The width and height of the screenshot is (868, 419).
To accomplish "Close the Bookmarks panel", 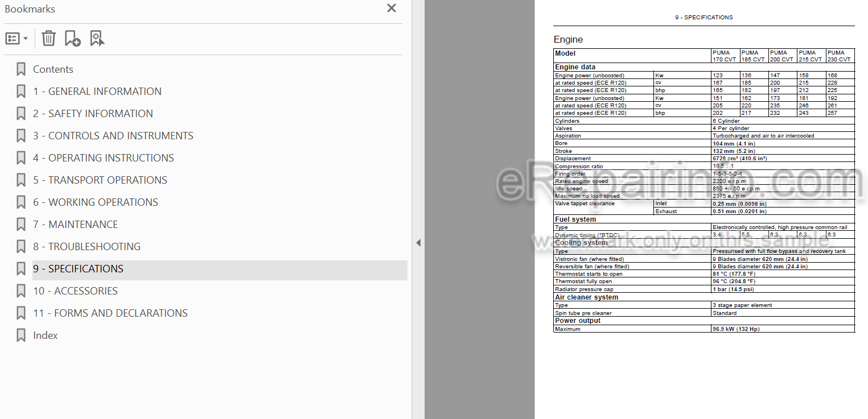I will pyautogui.click(x=391, y=9).
